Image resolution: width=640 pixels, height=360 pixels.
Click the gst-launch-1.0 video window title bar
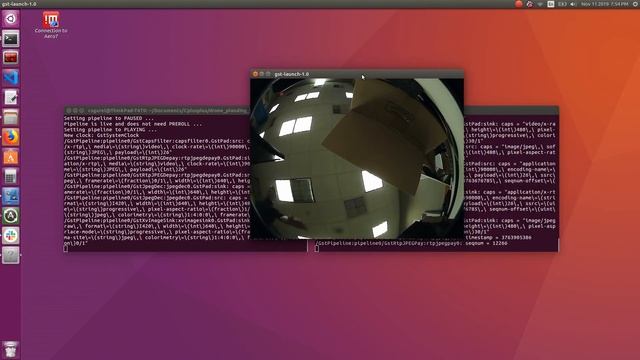pyautogui.click(x=357, y=74)
